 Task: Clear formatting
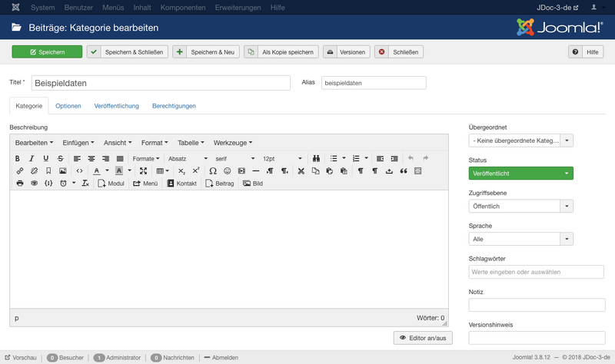point(85,184)
